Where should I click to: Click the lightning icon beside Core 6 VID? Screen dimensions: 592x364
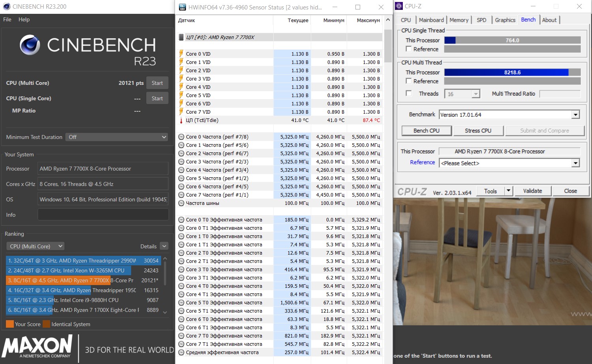pos(181,103)
